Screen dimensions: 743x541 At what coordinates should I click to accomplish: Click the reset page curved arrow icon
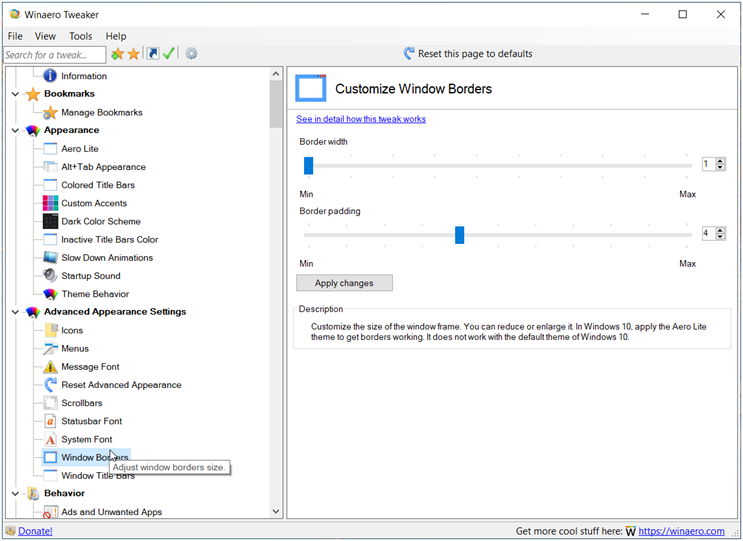(408, 54)
